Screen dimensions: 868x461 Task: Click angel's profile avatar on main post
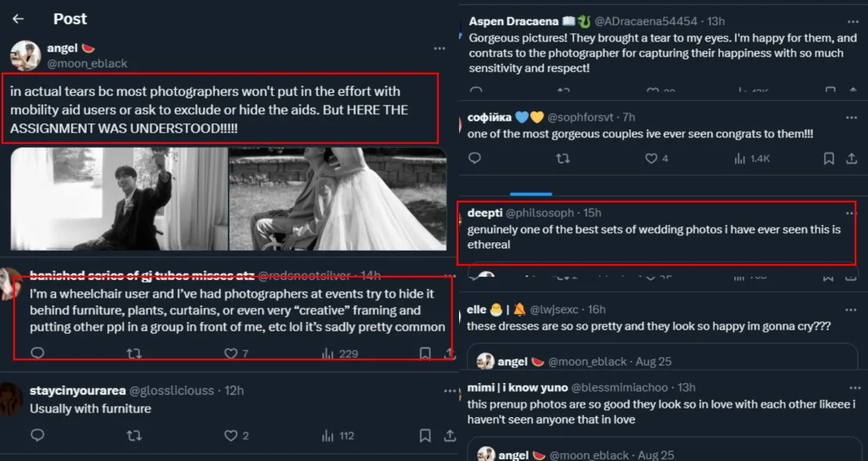click(25, 55)
